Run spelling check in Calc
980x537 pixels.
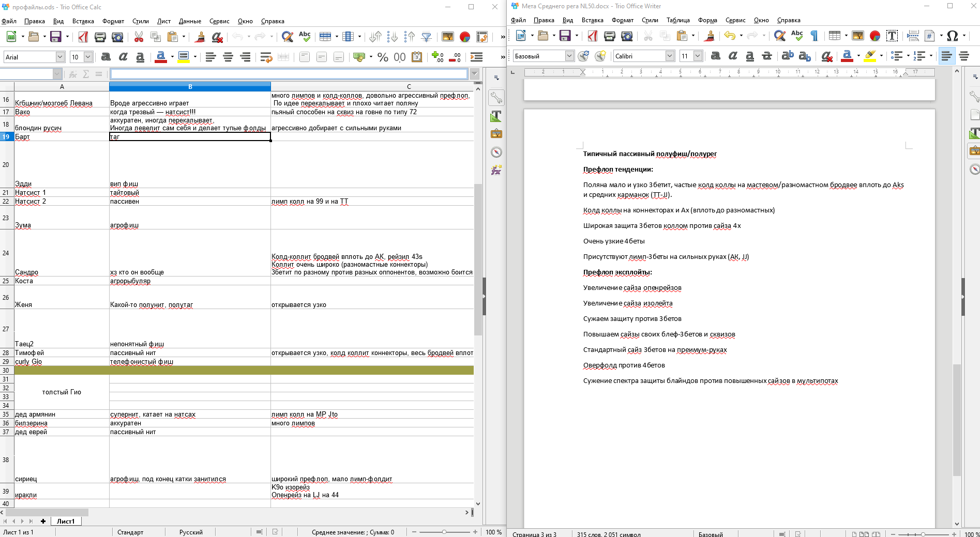305,37
